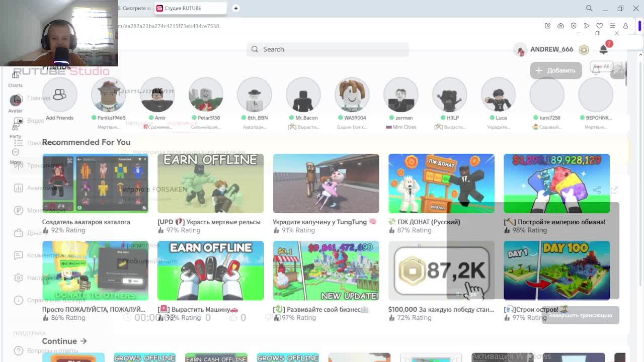Open the Развивайте свой бизнес game thumbnail
Image resolution: width=644 pixels, height=362 pixels.
[326, 270]
